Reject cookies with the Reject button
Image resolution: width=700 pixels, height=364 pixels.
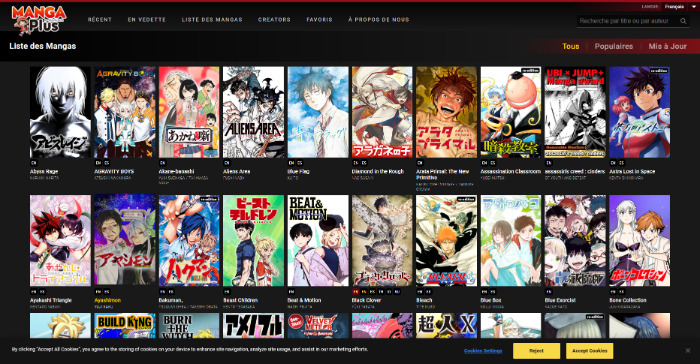[536, 351]
